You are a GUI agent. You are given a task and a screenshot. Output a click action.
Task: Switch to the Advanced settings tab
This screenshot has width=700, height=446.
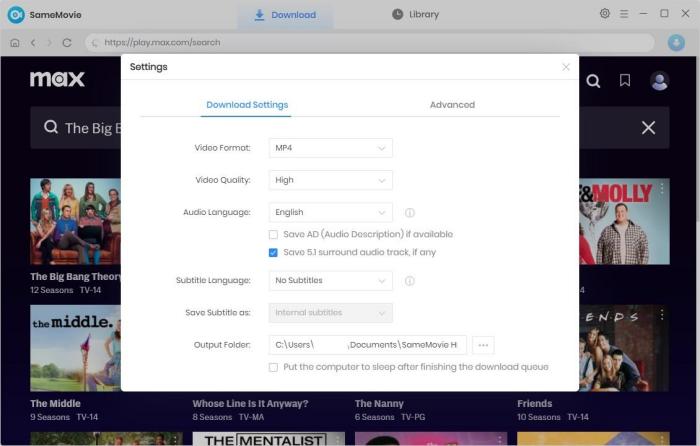point(452,105)
